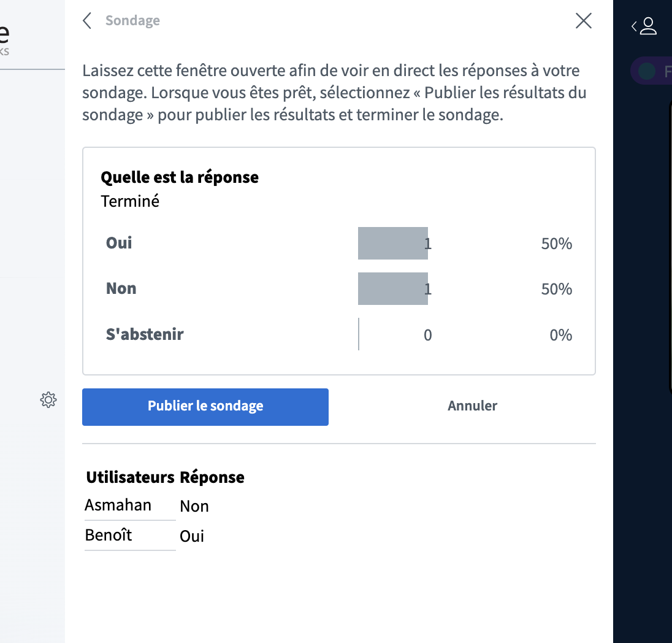Screen dimensions: 672x643
Task: Click the Utilisateurs column header
Action: click(129, 477)
